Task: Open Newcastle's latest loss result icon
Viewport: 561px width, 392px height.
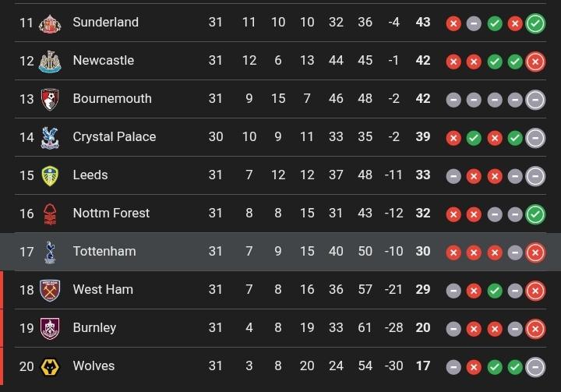Action: 535,62
